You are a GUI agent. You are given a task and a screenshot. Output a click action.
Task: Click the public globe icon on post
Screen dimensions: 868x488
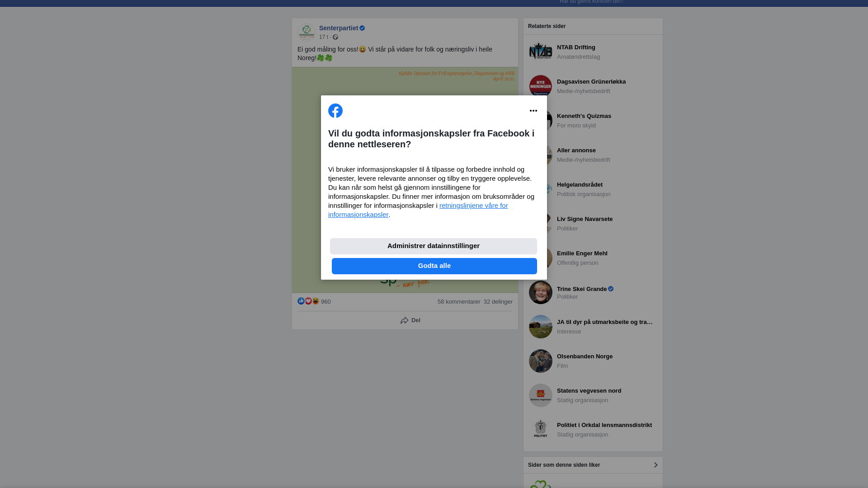coord(335,37)
